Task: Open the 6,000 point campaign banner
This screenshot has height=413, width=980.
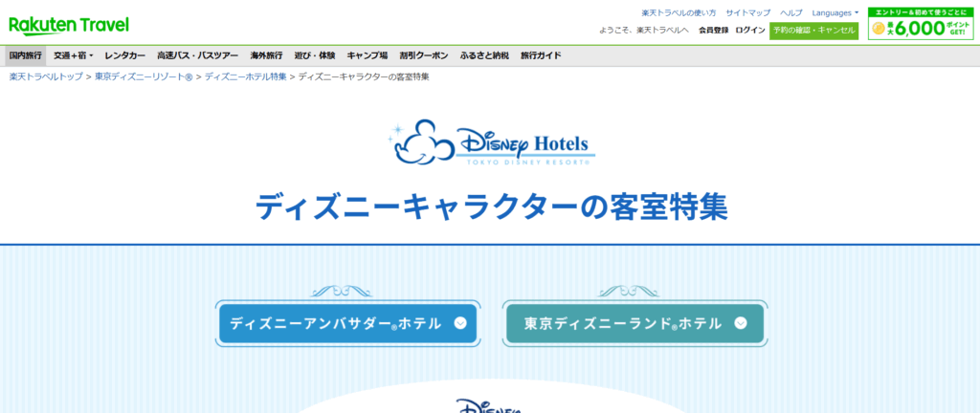Action: [x=922, y=24]
